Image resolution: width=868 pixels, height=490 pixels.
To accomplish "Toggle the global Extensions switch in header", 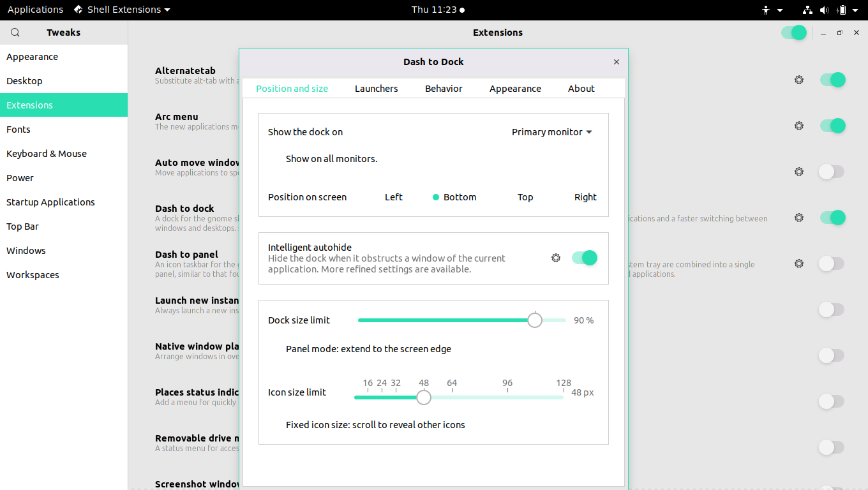I will click(794, 33).
